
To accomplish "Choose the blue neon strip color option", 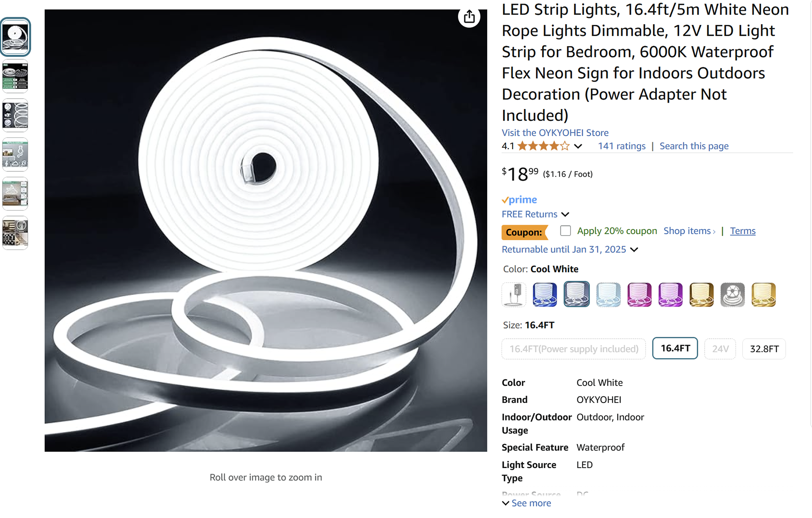I will (x=545, y=294).
